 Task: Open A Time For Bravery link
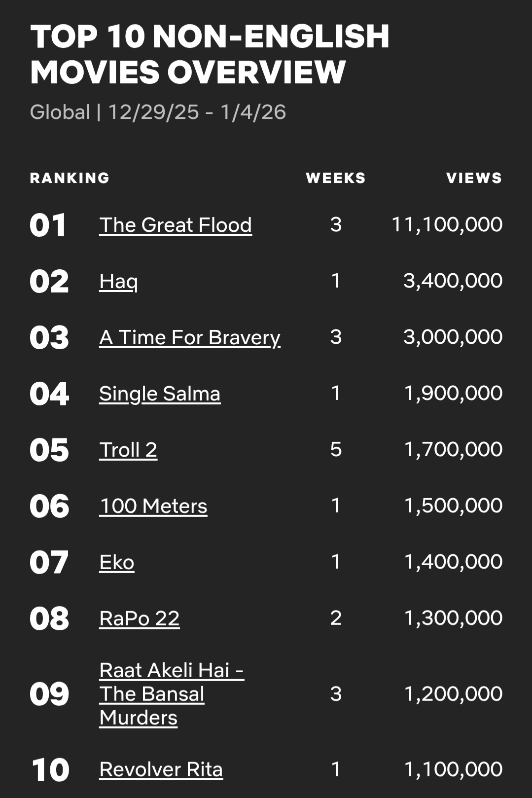click(190, 337)
